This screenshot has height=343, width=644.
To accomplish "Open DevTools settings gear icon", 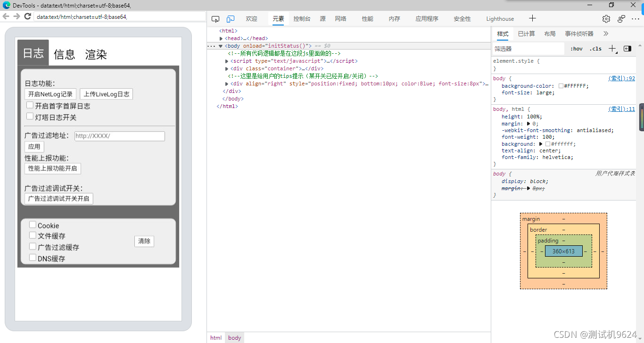I will [606, 18].
